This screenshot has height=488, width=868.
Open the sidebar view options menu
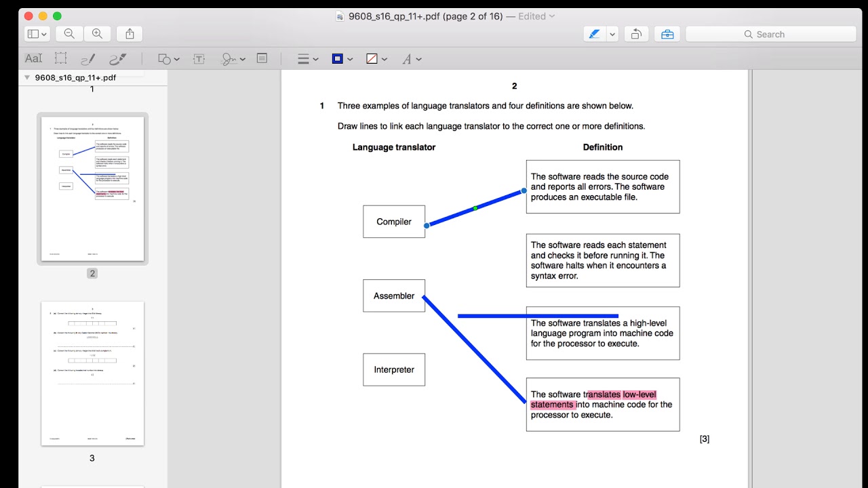pyautogui.click(x=37, y=34)
